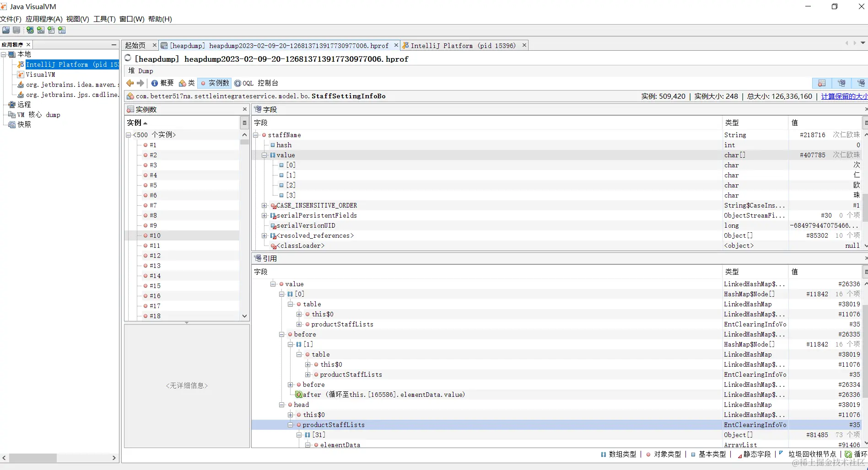Switch to the 实例数 instances view
Image resolution: width=868 pixels, height=470 pixels.
(215, 83)
